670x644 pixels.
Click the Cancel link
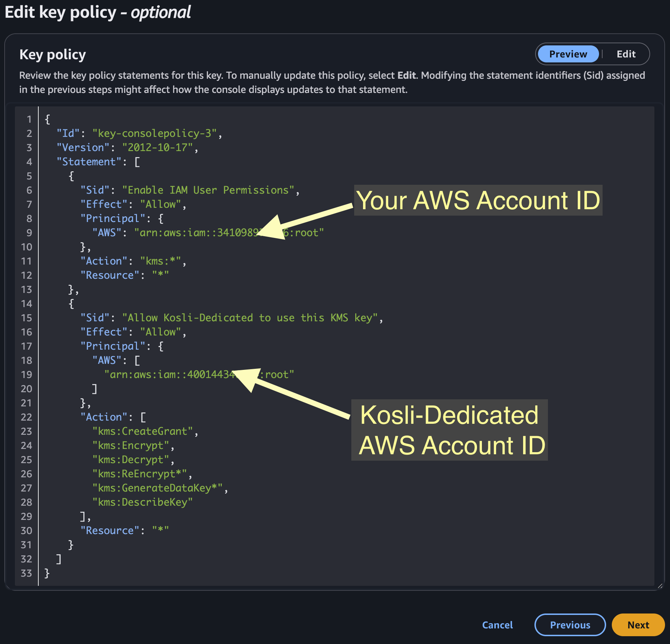(497, 625)
